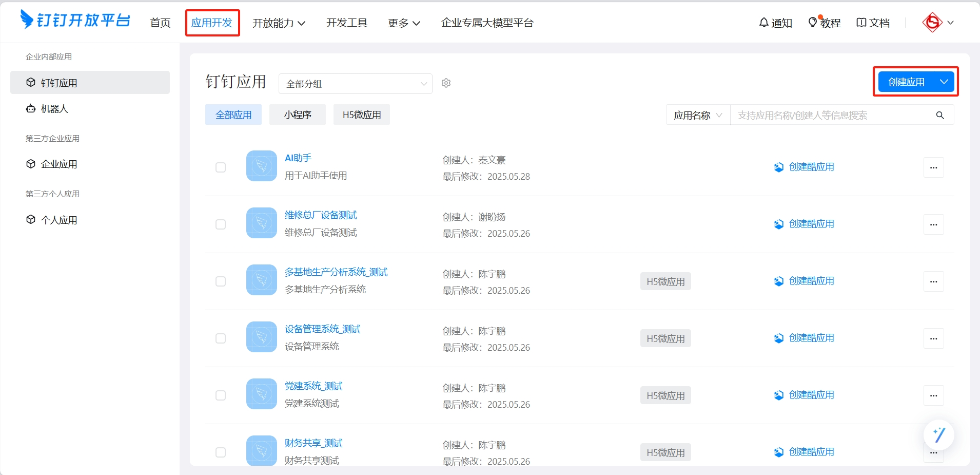980x475 pixels.
Task: Tick the checkbox for 多基地生产分析系统_测试
Action: click(x=221, y=281)
